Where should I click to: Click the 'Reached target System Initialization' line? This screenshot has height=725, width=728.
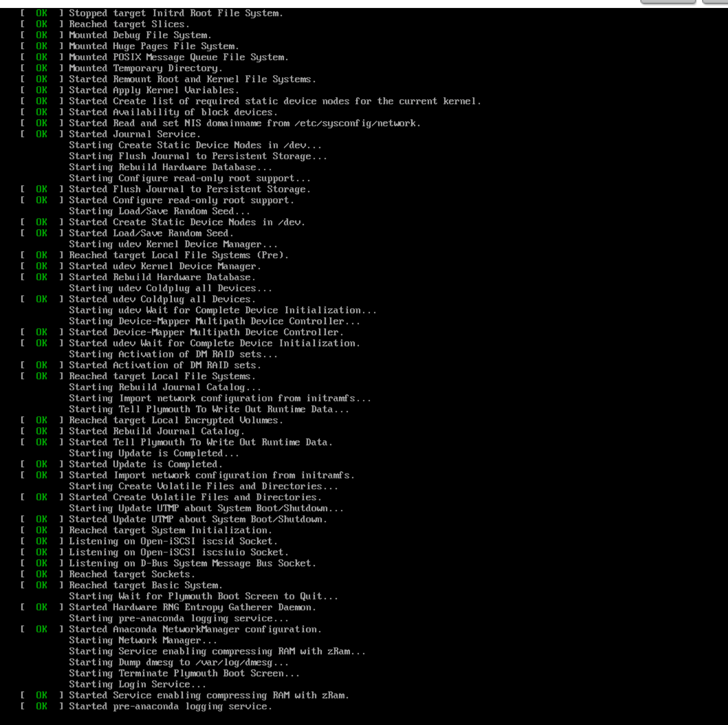pyautogui.click(x=170, y=531)
